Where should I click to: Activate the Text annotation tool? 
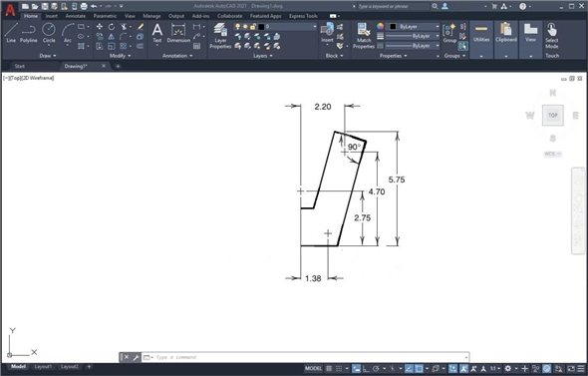pos(157,34)
